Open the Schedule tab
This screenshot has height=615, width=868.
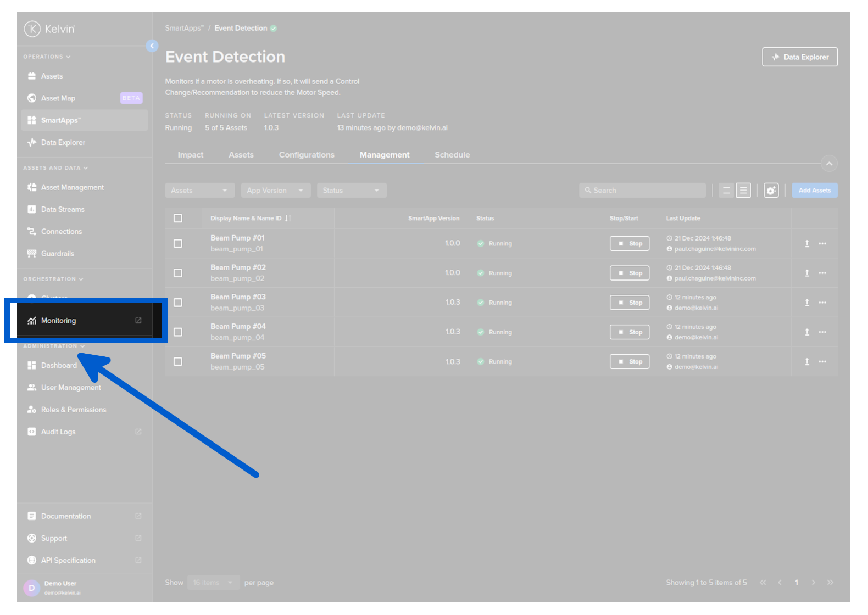point(452,155)
